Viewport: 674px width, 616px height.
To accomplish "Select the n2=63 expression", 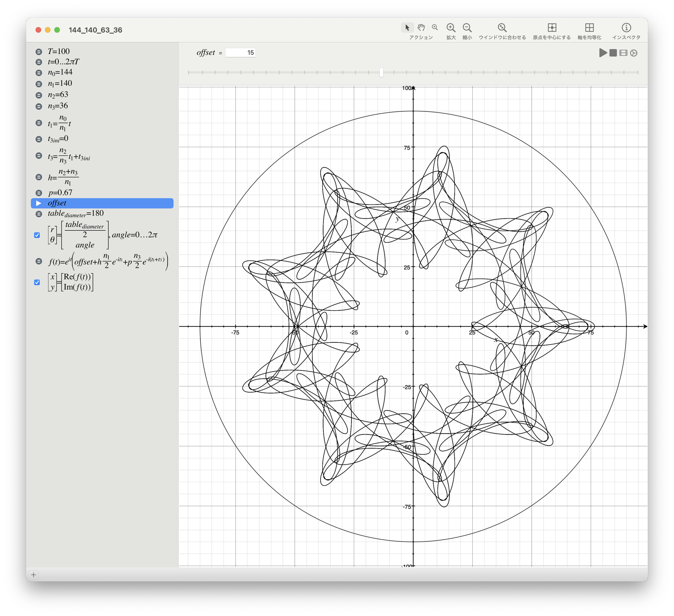I will [x=58, y=95].
